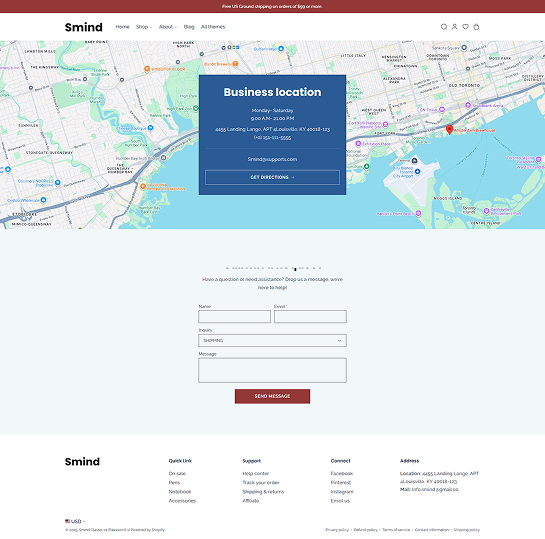This screenshot has width=545, height=539.
Task: Open the Shipping & returns link
Action: click(263, 491)
